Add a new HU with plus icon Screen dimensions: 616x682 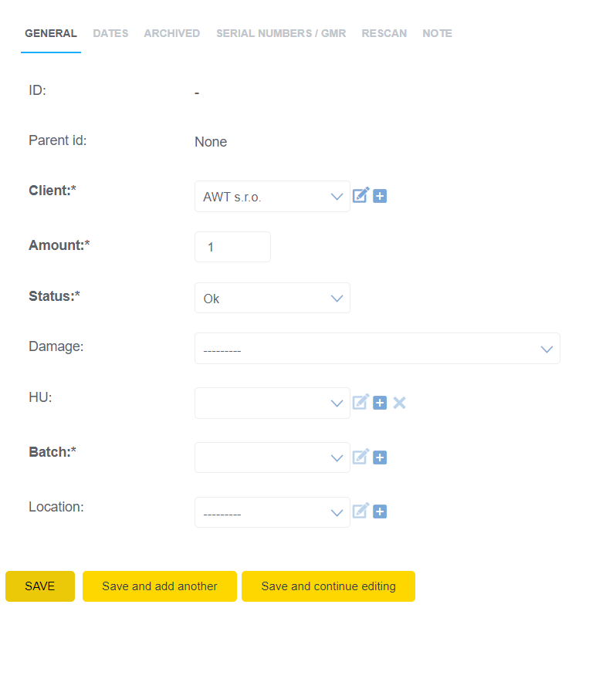coord(380,403)
